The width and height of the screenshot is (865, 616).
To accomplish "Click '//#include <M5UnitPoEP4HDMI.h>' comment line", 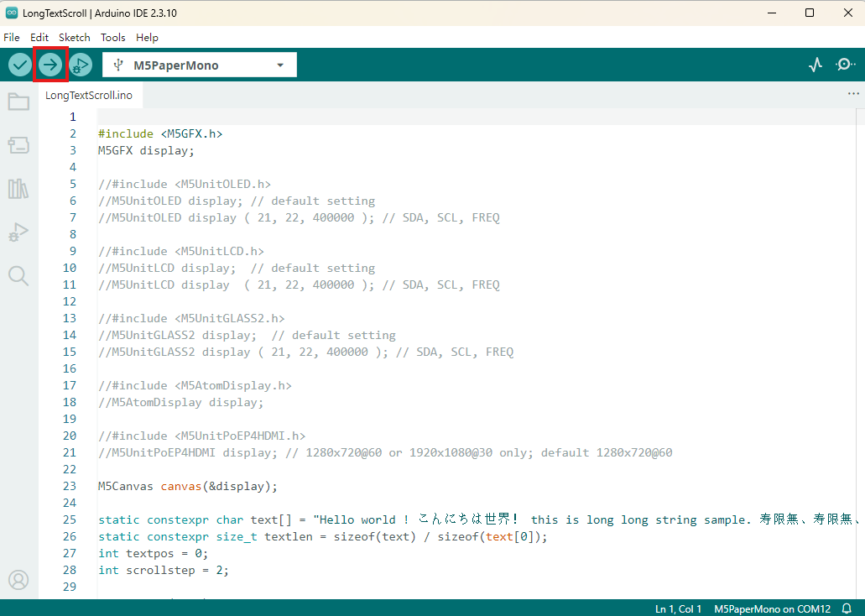I will coord(202,436).
